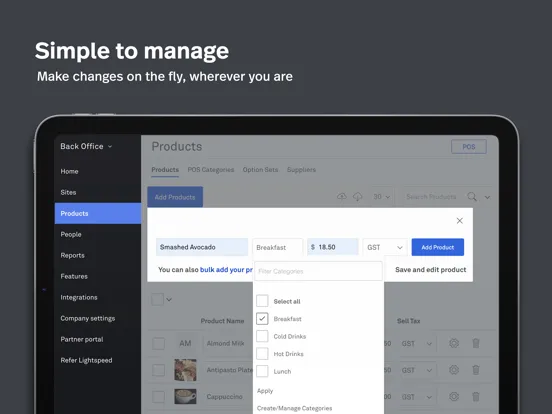Check the Cold Drinks category
The width and height of the screenshot is (552, 414).
[x=262, y=336]
